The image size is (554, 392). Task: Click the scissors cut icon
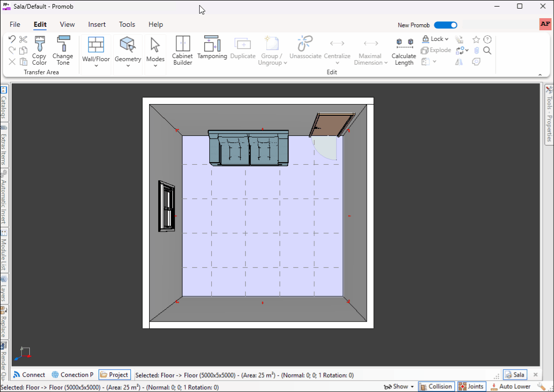23,39
